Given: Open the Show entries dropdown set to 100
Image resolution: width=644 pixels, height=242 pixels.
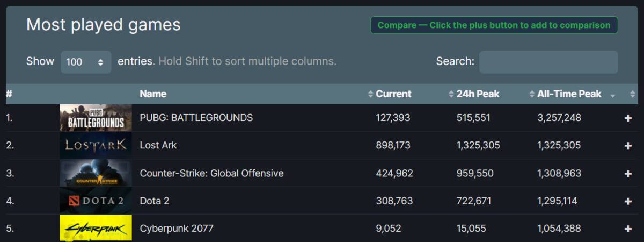Looking at the screenshot, I should click(86, 62).
